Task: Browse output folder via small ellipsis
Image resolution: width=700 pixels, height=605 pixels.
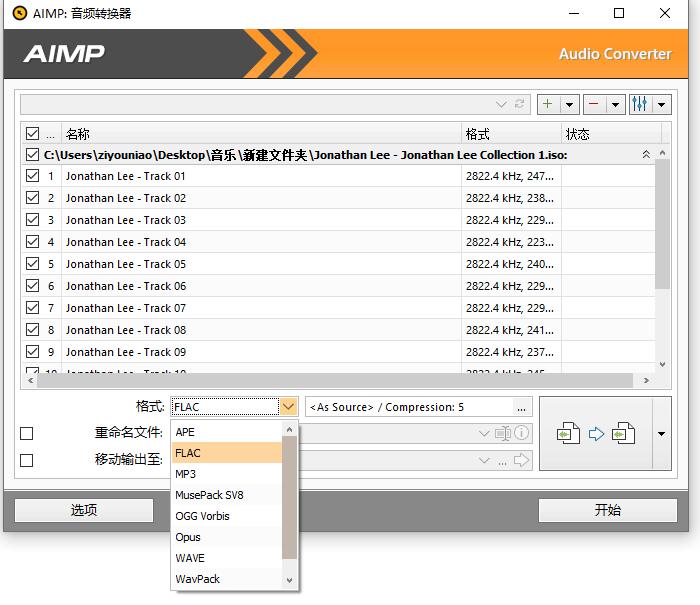Action: [x=503, y=462]
